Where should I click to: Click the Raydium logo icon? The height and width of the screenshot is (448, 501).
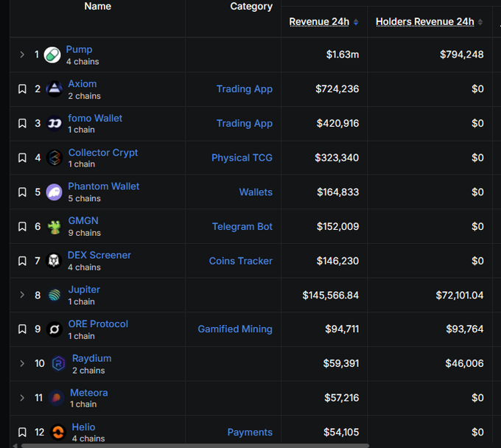(58, 364)
